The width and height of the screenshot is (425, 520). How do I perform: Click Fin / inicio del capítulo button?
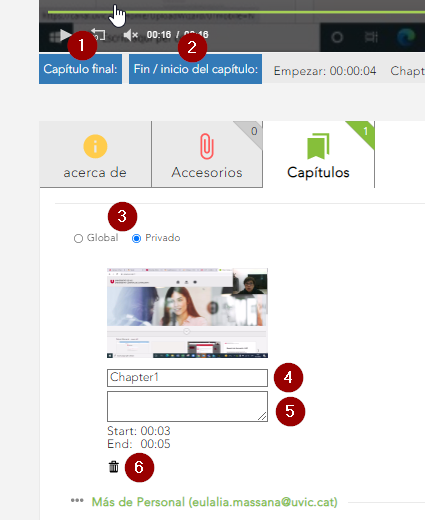point(195,69)
